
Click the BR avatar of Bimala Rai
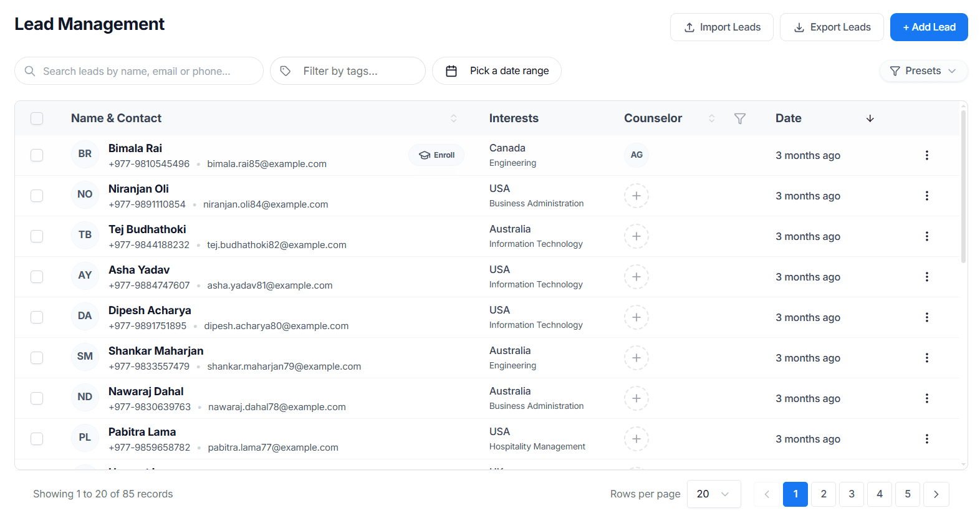(x=85, y=154)
